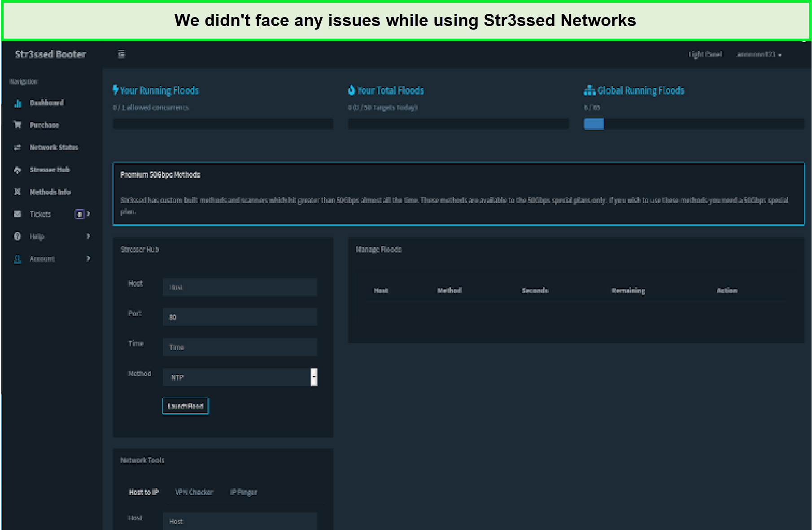
Task: Switch theme using Light Panel toggle
Action: point(705,54)
